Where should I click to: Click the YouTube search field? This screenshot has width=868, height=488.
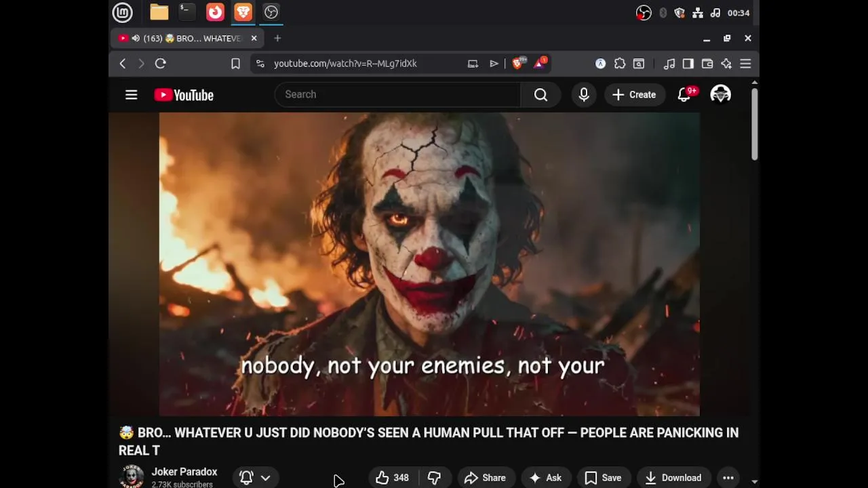point(397,94)
